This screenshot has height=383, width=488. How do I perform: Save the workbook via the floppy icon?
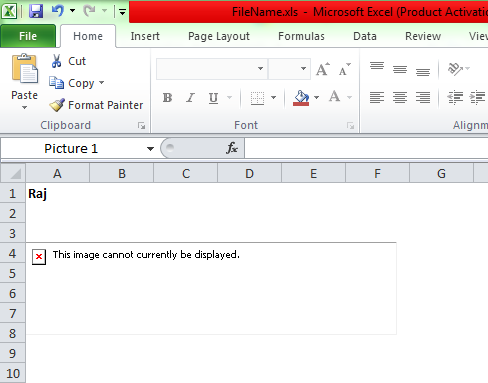point(36,11)
